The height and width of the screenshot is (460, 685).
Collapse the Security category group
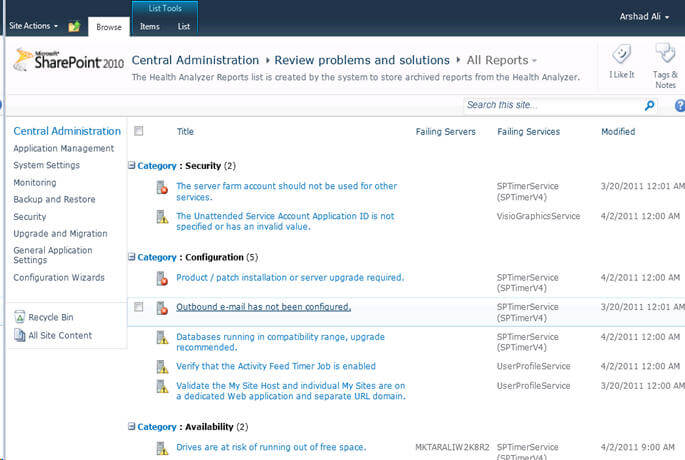(x=131, y=165)
